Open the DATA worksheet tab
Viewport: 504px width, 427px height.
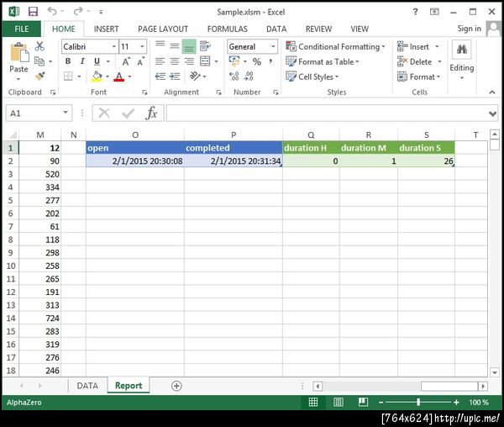(x=87, y=386)
